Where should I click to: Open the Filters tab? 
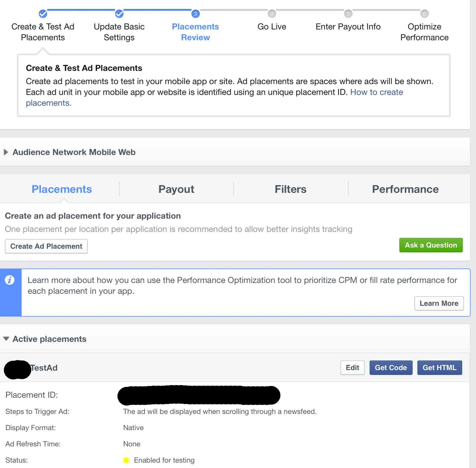pos(291,189)
